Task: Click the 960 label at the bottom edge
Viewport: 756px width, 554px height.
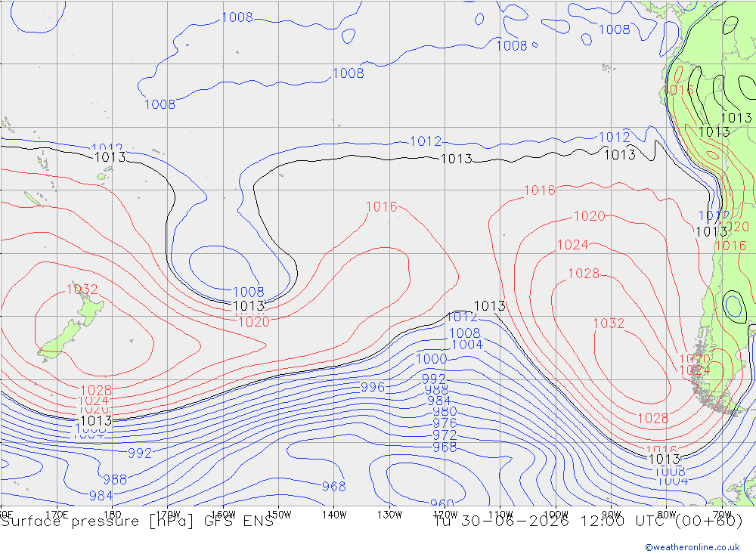Action: [x=442, y=503]
